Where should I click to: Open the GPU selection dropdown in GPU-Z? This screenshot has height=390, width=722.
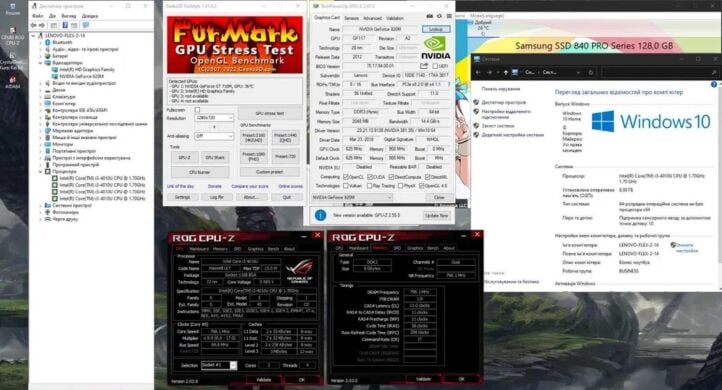click(x=352, y=197)
